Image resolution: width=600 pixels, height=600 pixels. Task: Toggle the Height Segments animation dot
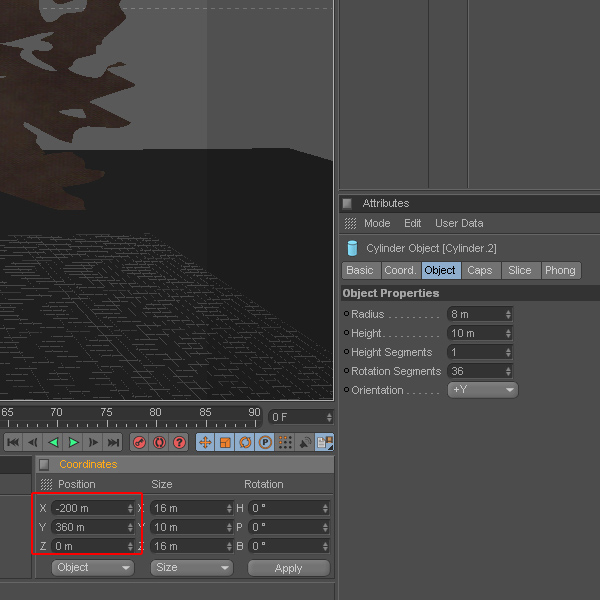[346, 352]
